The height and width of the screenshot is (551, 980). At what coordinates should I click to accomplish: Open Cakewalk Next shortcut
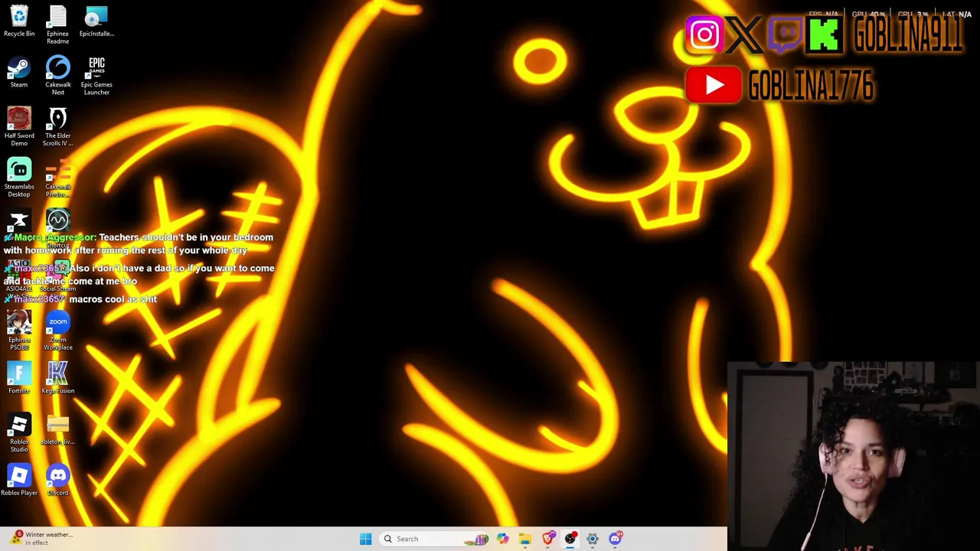(x=57, y=76)
